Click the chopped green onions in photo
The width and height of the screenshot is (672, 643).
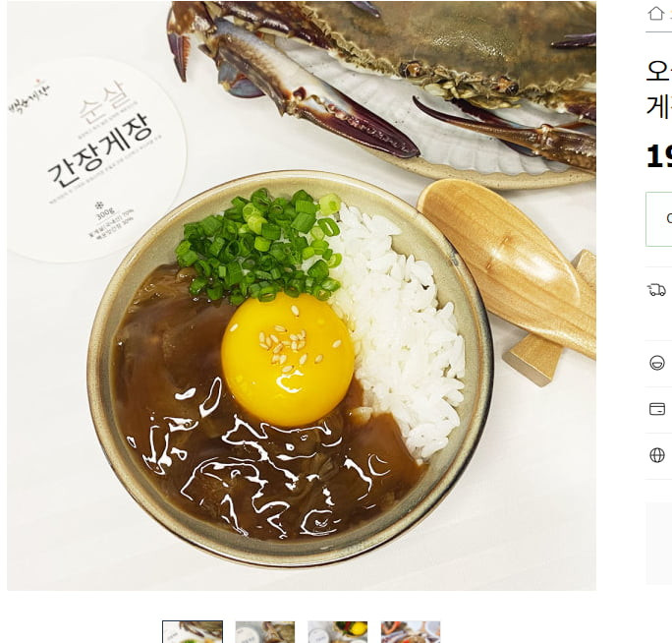(259, 246)
